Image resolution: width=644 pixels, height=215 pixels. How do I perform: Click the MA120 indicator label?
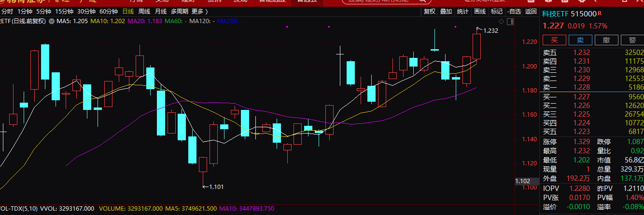[202, 21]
